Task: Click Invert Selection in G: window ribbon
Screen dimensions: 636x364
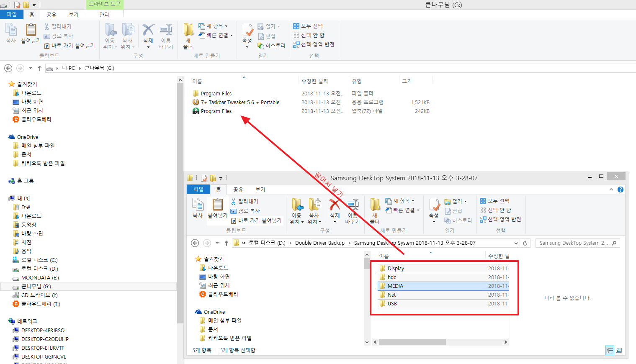Action: coord(314,44)
